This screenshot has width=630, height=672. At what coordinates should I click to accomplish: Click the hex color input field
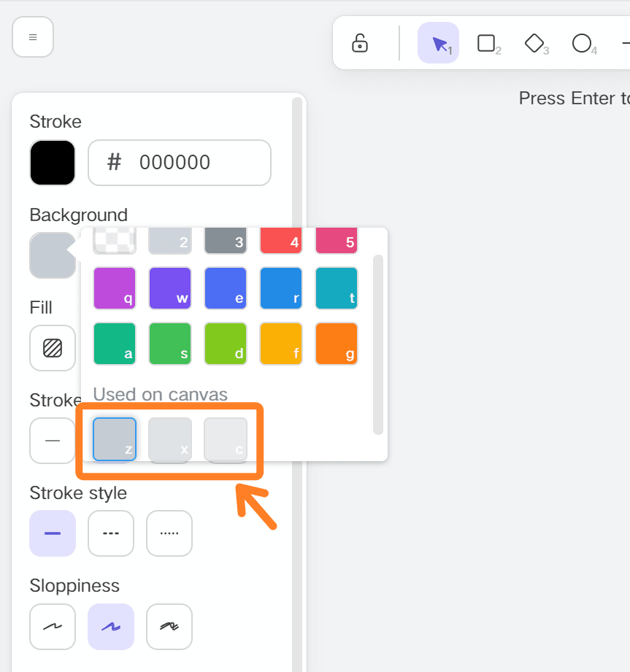tap(179, 162)
